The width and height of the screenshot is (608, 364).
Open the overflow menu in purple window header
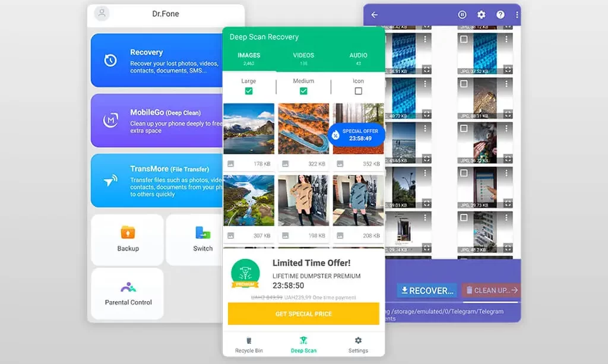[x=517, y=15]
